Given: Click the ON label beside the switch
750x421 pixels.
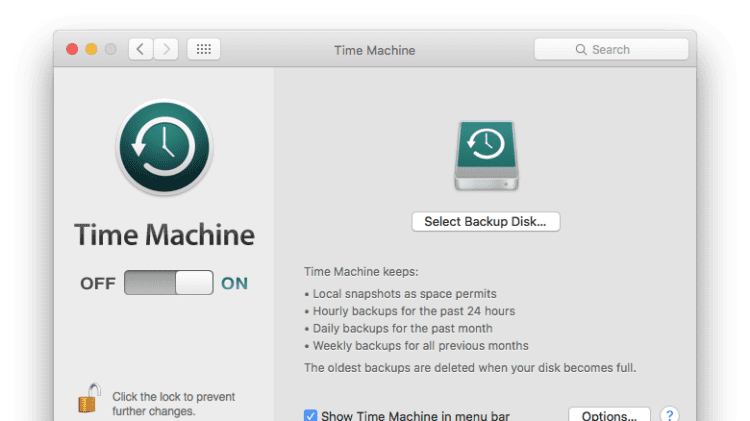Looking at the screenshot, I should [x=234, y=283].
